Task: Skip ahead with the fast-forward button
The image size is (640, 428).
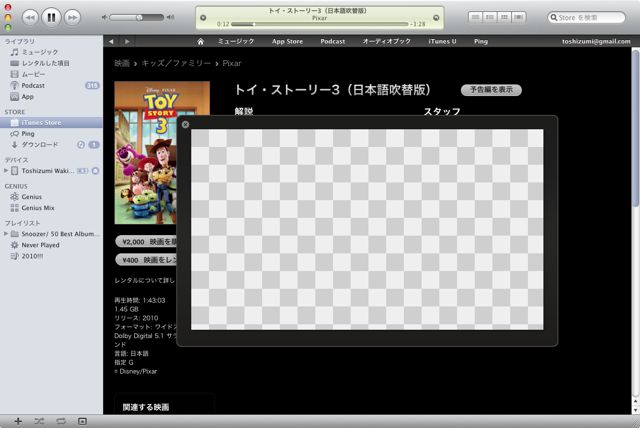Action: coord(73,18)
